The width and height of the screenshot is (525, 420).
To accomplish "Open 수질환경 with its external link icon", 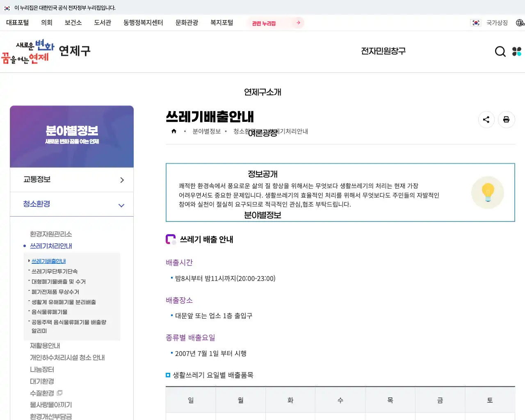I will pyautogui.click(x=45, y=393).
